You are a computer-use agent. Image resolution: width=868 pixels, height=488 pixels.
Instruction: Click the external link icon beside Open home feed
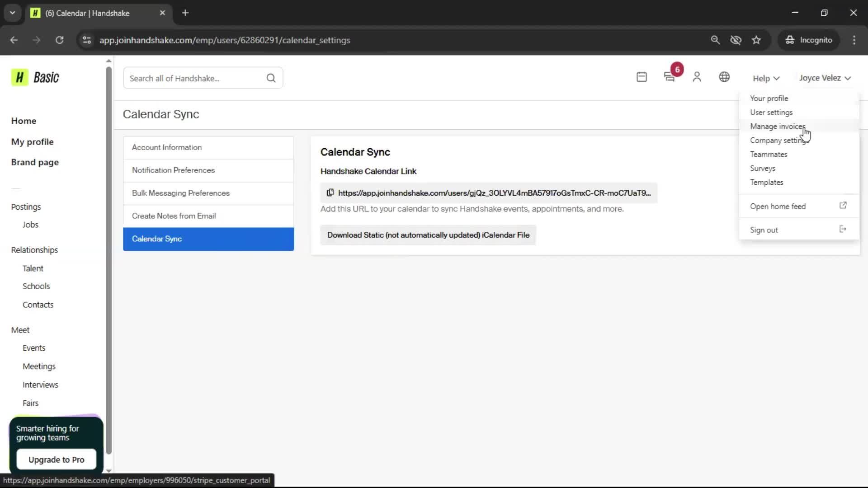(x=843, y=206)
